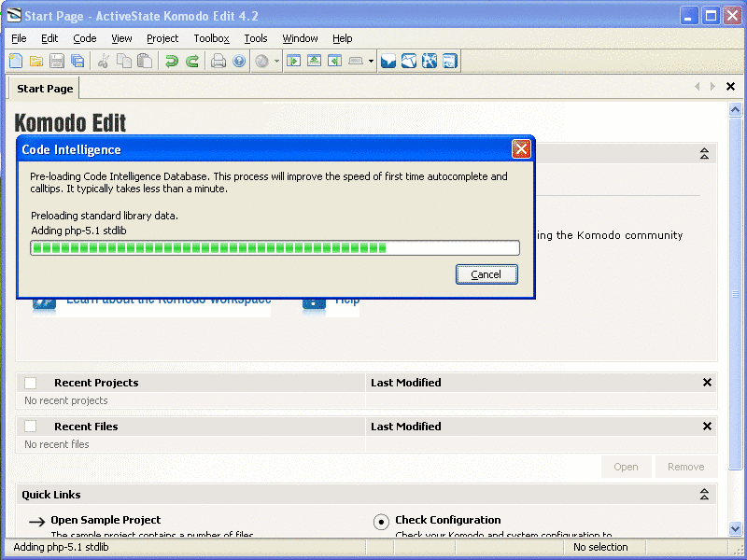Screen dimensions: 747x560
Task: Collapse the Quick Links section
Action: 704,495
